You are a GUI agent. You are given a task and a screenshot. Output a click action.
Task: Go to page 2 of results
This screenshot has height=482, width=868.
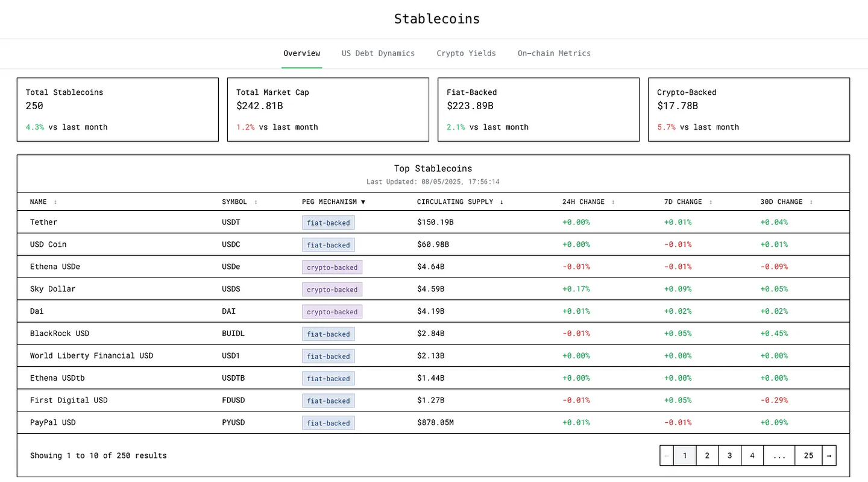tap(707, 456)
